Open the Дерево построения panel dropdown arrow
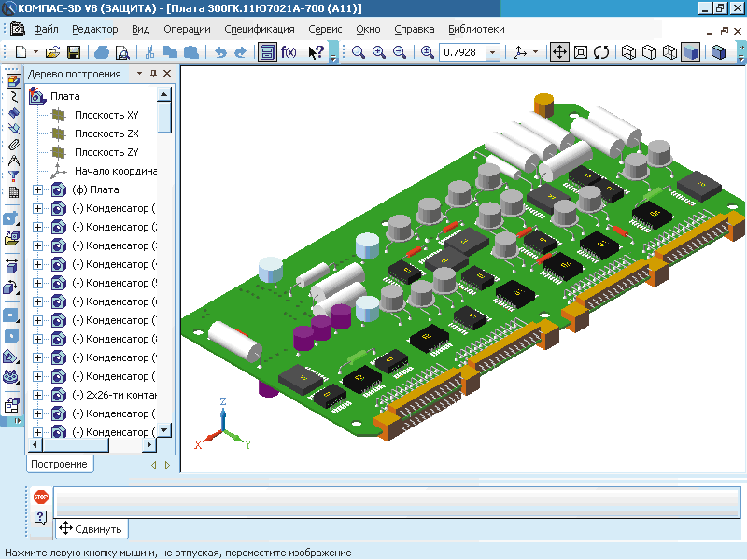 coord(139,74)
